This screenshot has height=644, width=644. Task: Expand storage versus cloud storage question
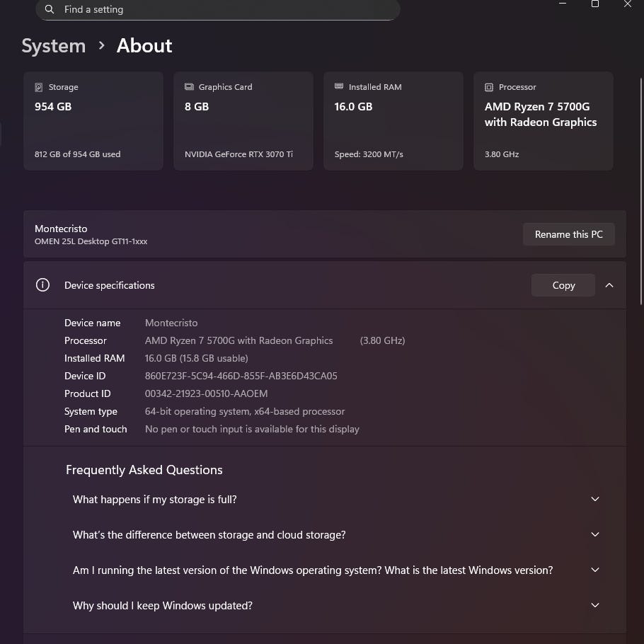[594, 534]
